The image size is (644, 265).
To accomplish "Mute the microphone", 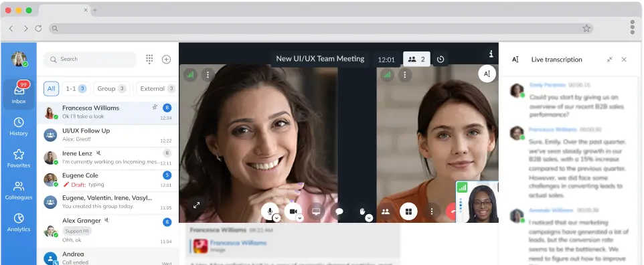I will [270, 211].
